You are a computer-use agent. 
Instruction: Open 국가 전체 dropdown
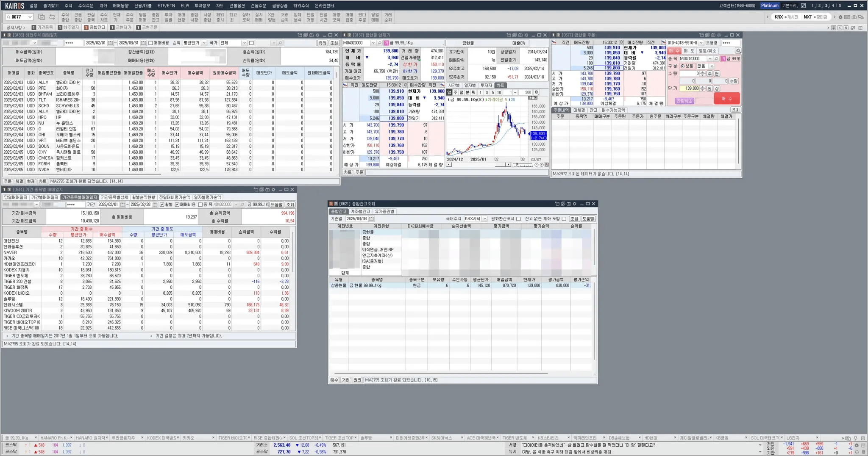tap(244, 43)
